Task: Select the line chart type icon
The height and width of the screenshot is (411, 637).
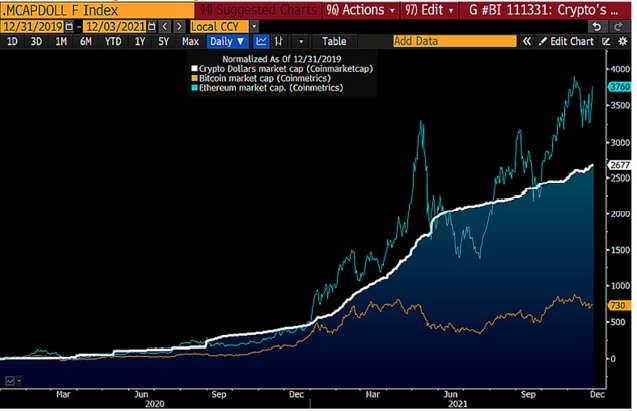Action: click(x=261, y=41)
